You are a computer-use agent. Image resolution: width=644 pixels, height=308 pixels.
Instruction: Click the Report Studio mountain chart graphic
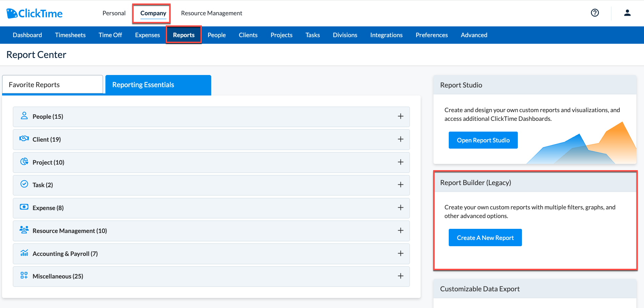click(582, 143)
